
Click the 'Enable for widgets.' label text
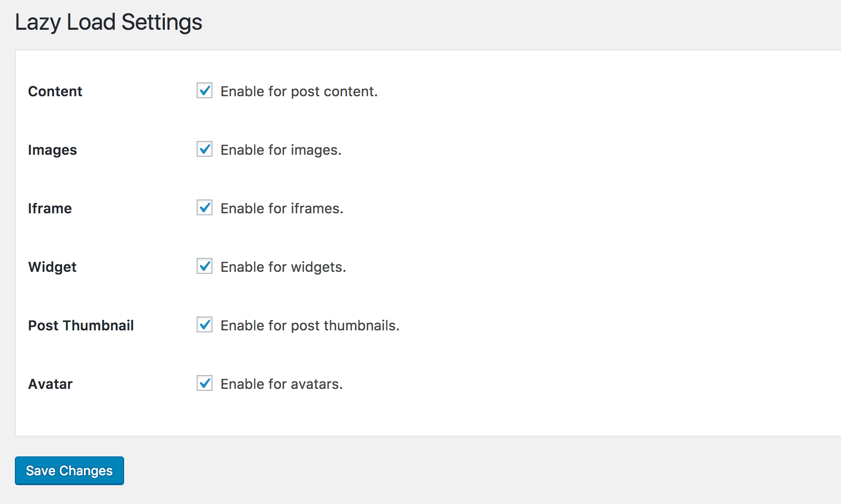283,267
